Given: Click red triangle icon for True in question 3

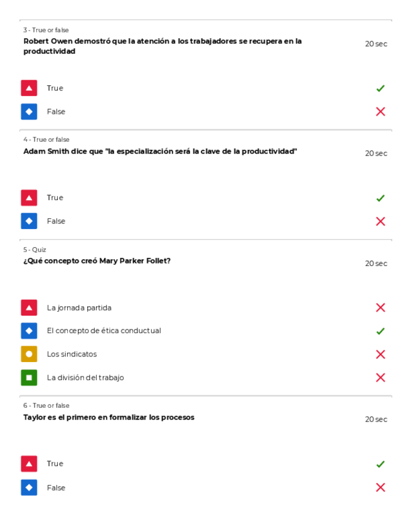Looking at the screenshot, I should coord(29,88).
